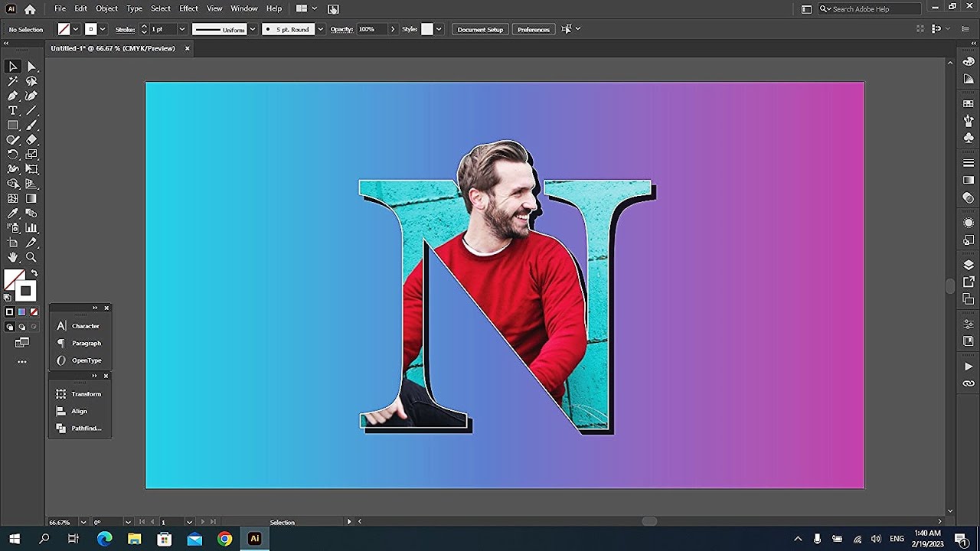
Task: Change the screen mode button
Action: coord(21,343)
